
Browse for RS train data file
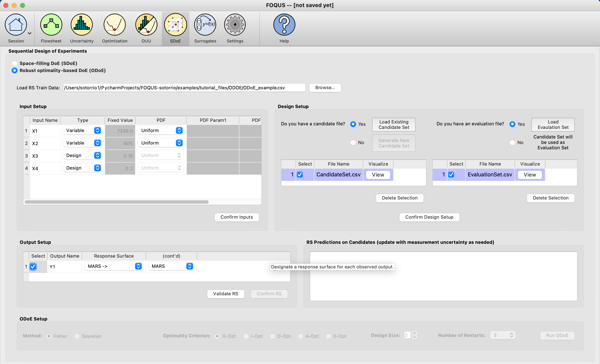(325, 88)
